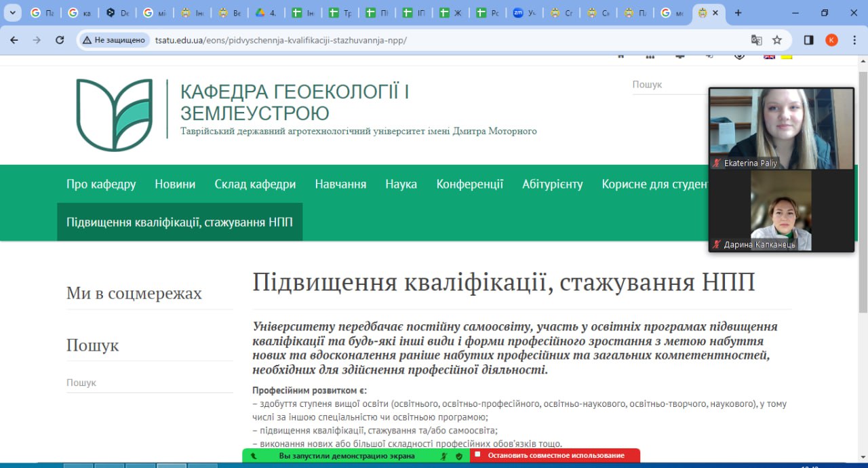Click the sidebar 'Пошук' search field

[149, 383]
